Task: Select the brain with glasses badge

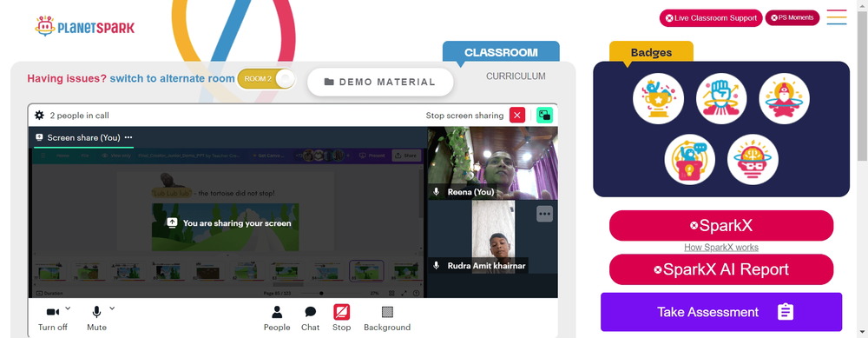Action: (753, 160)
